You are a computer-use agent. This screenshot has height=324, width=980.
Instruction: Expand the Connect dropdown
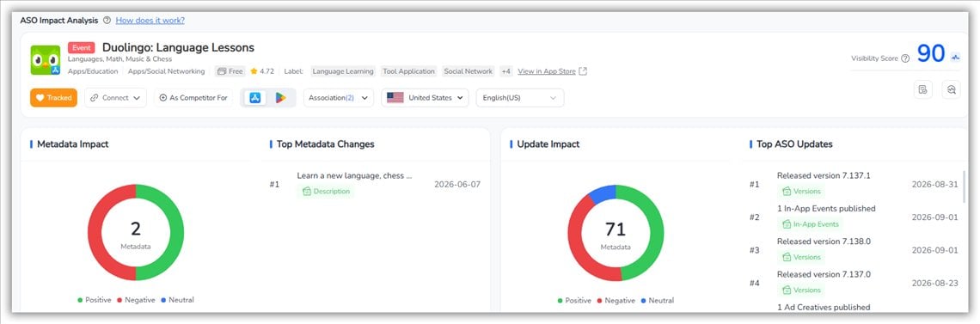point(116,98)
